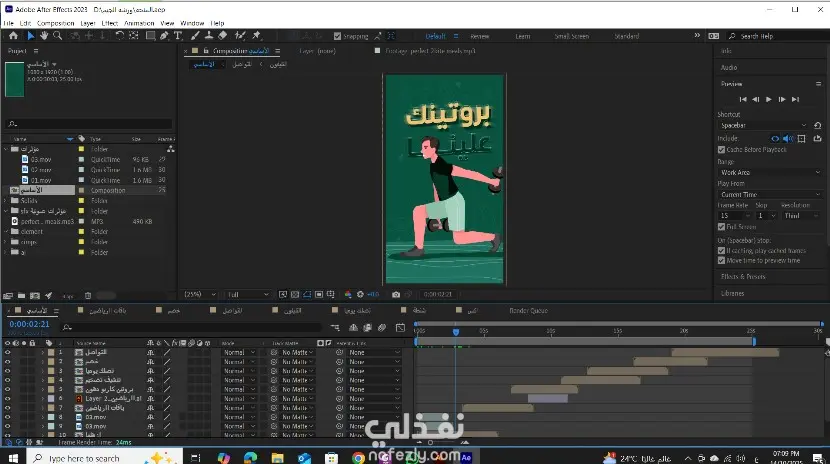Open the Shortcut Spacebar dropdown
The width and height of the screenshot is (830, 464).
tap(763, 125)
